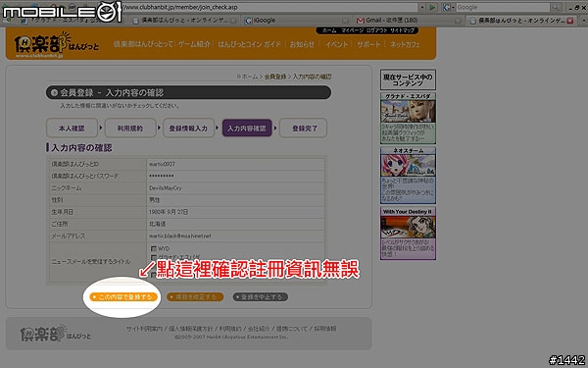Click the footer 会社紹介 link

pos(259,329)
